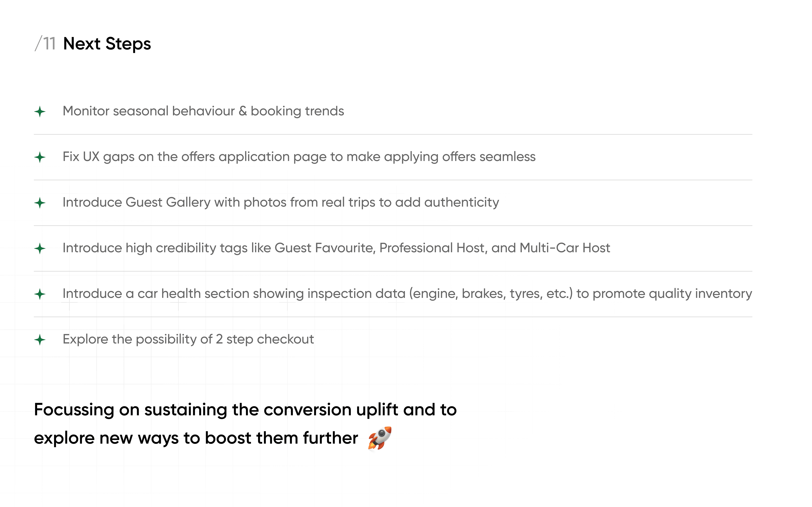The height and width of the screenshot is (507, 812).
Task: Click the Monitor seasonal behaviour & booking trends text
Action: [x=203, y=111]
